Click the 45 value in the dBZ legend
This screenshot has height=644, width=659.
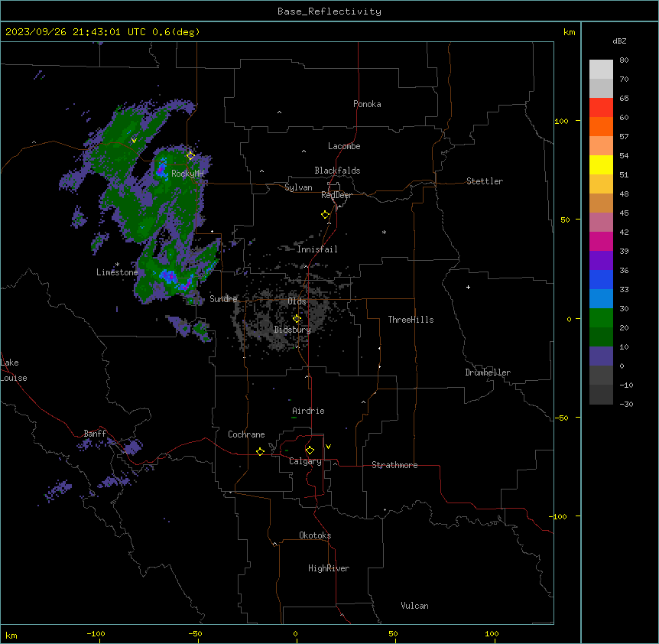624,213
